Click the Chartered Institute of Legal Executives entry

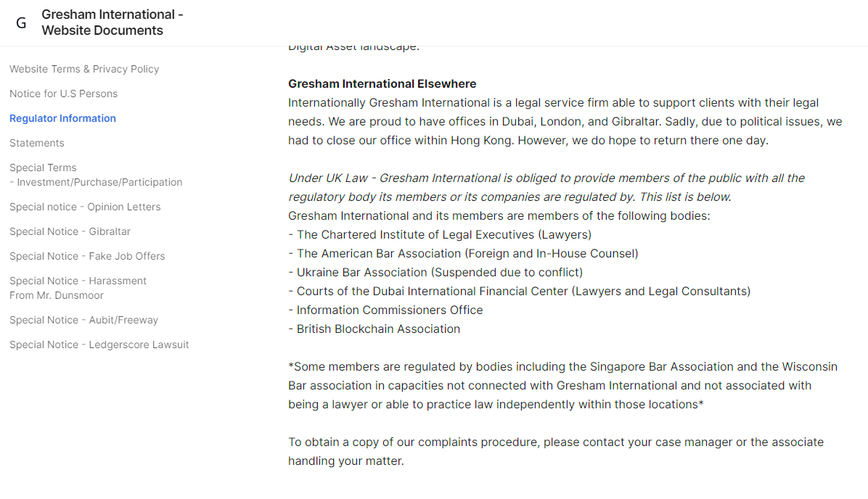pos(440,234)
